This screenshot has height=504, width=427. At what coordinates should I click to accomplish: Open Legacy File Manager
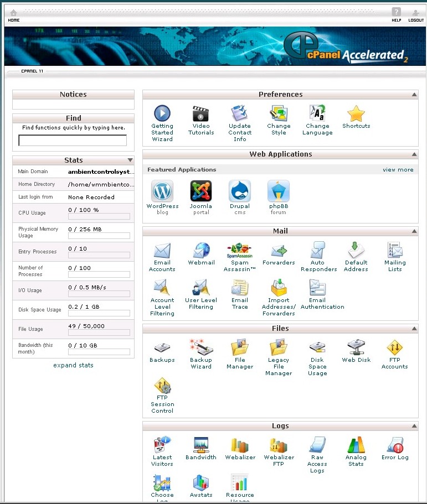tap(279, 358)
